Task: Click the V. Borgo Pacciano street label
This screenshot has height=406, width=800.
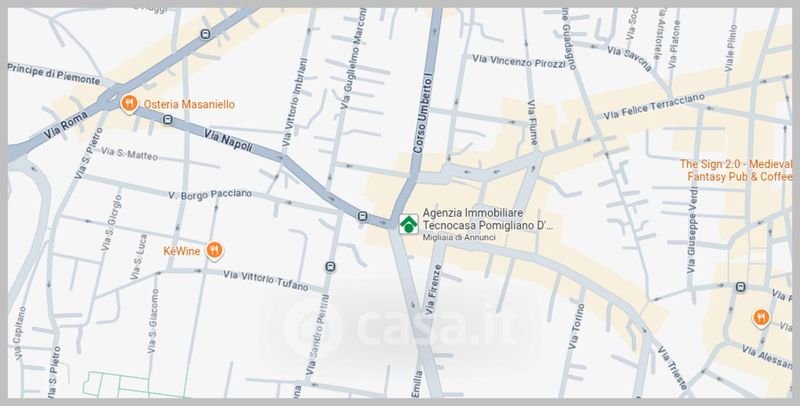Action: click(x=210, y=194)
